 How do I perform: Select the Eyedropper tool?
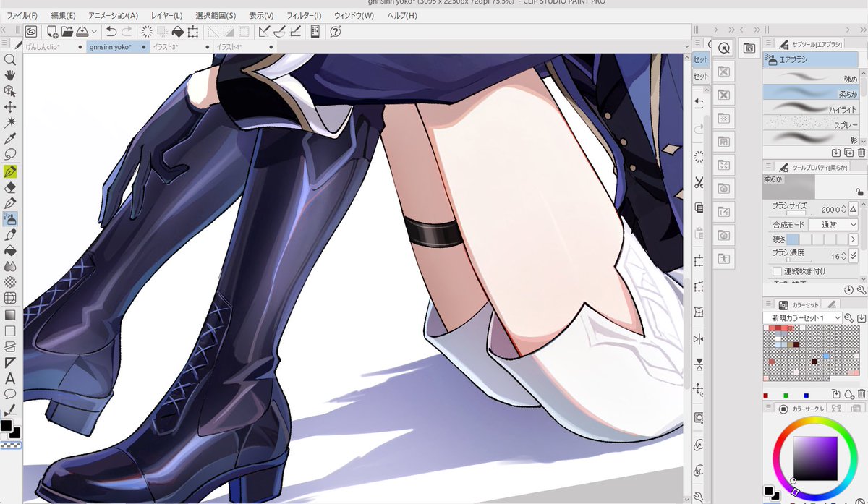tap(10, 139)
